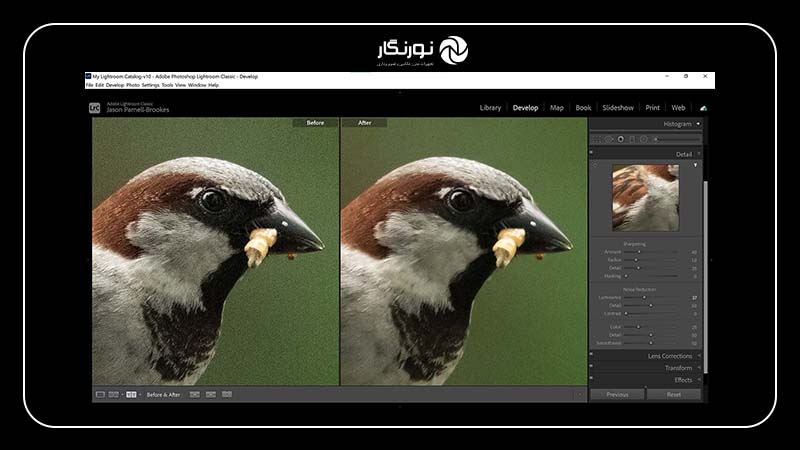Image resolution: width=800 pixels, height=450 pixels.
Task: Expand the Effects panel
Action: [x=699, y=380]
